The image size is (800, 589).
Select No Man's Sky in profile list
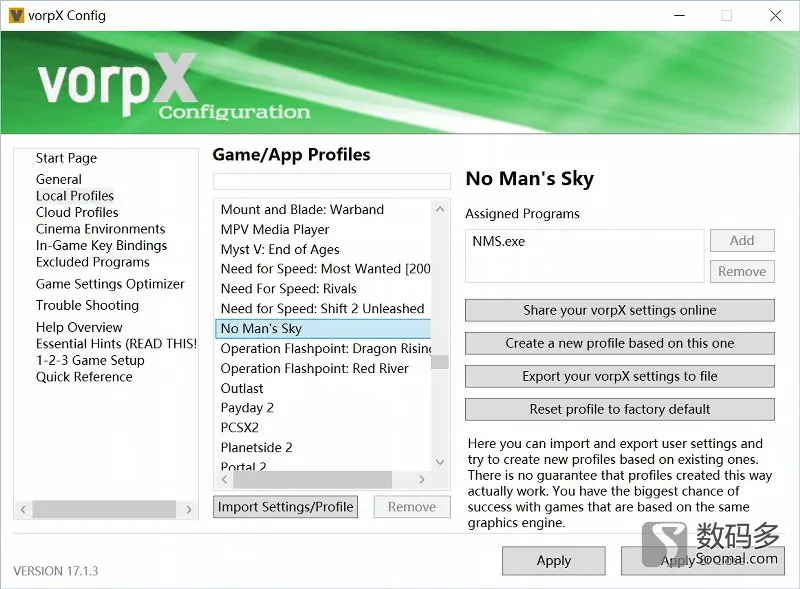(x=323, y=328)
